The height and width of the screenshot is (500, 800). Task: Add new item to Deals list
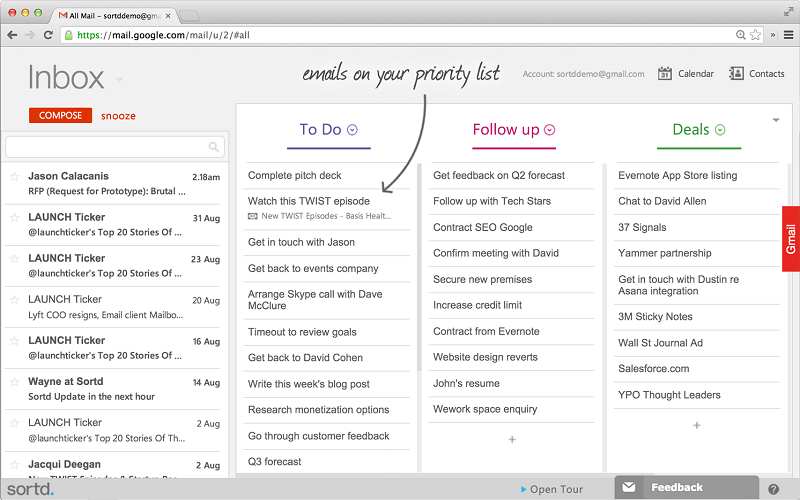pyautogui.click(x=697, y=425)
